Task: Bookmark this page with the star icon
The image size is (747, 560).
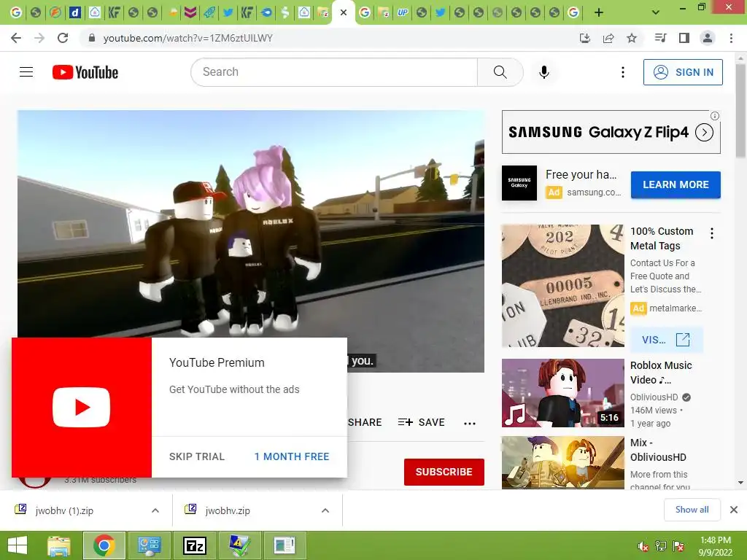Action: point(632,38)
